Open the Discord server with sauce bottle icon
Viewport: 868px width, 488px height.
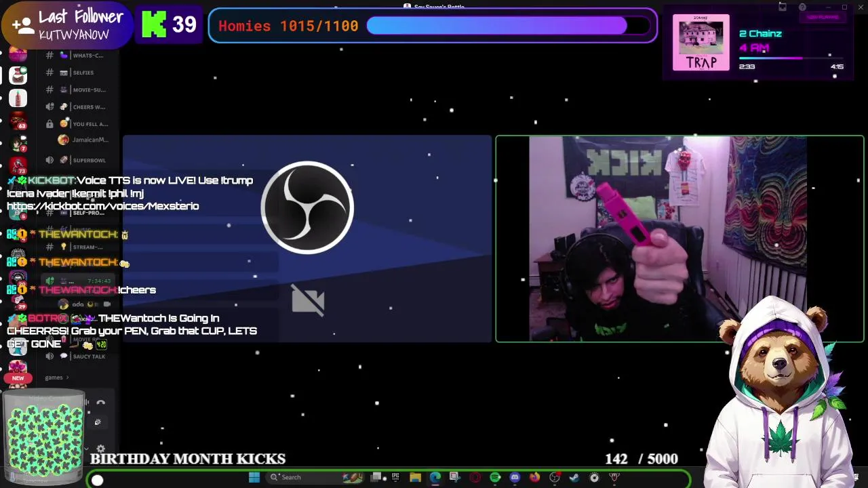click(x=18, y=76)
